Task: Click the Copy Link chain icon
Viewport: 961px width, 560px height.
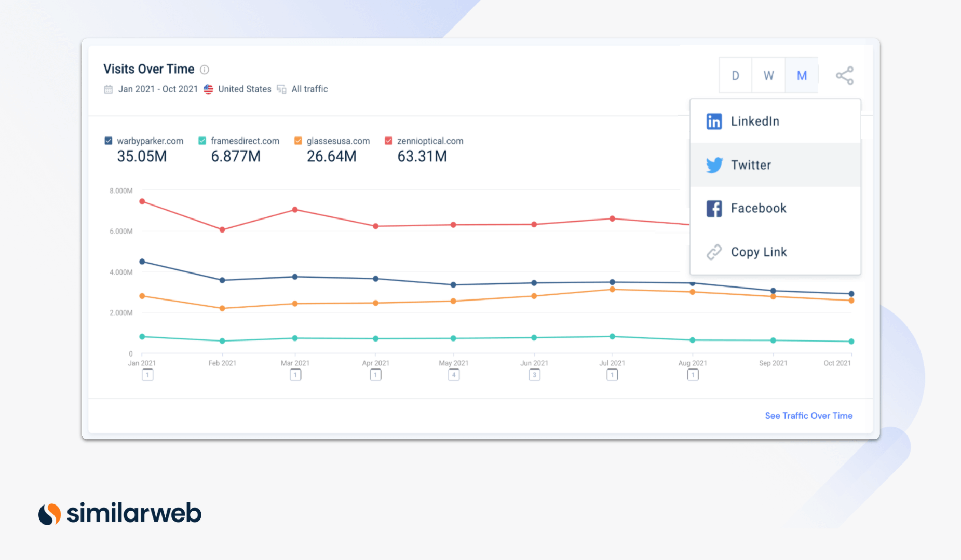Action: [714, 252]
